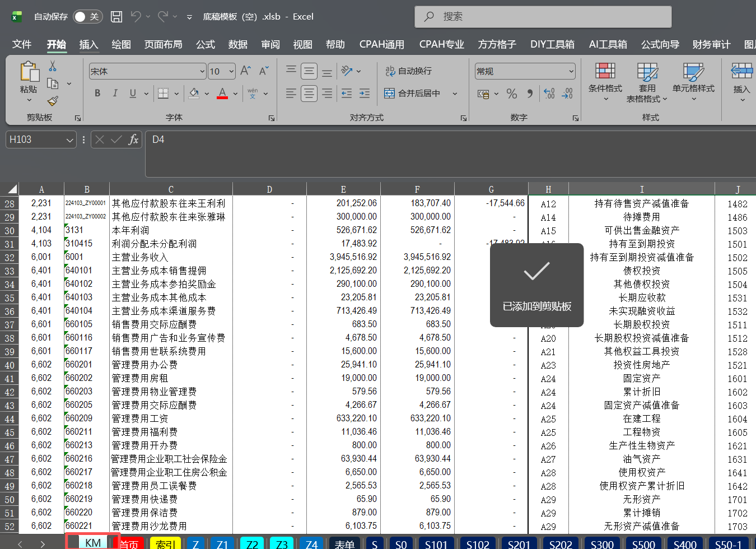Align text left icon
This screenshot has height=549, width=756.
pyautogui.click(x=291, y=93)
